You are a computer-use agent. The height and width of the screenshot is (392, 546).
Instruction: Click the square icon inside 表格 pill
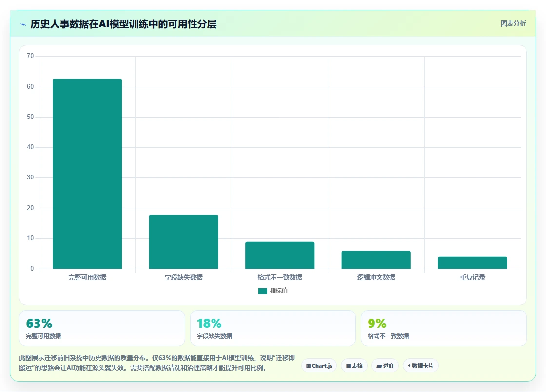click(x=348, y=366)
